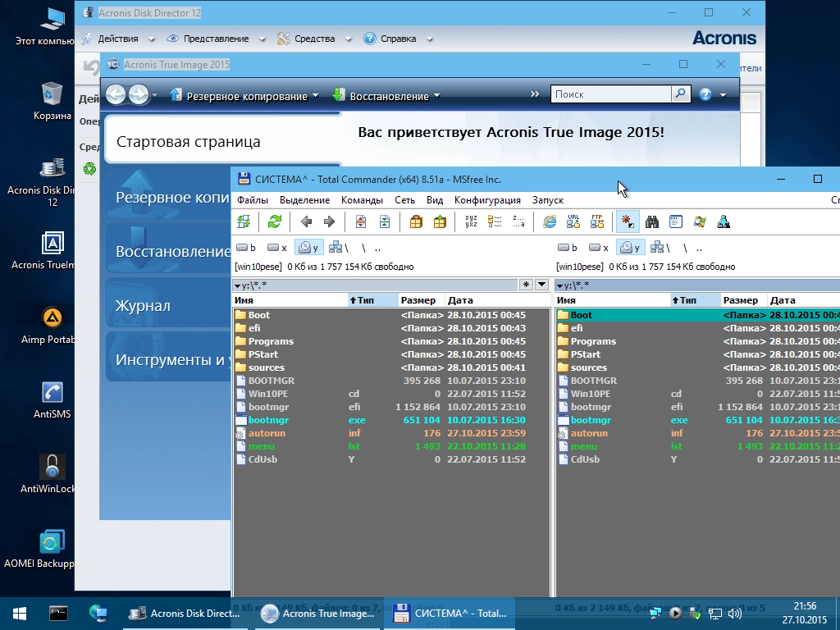This screenshot has width=840, height=630.
Task: Switch to Acronis Disk Director taskbar button
Action: 185,614
